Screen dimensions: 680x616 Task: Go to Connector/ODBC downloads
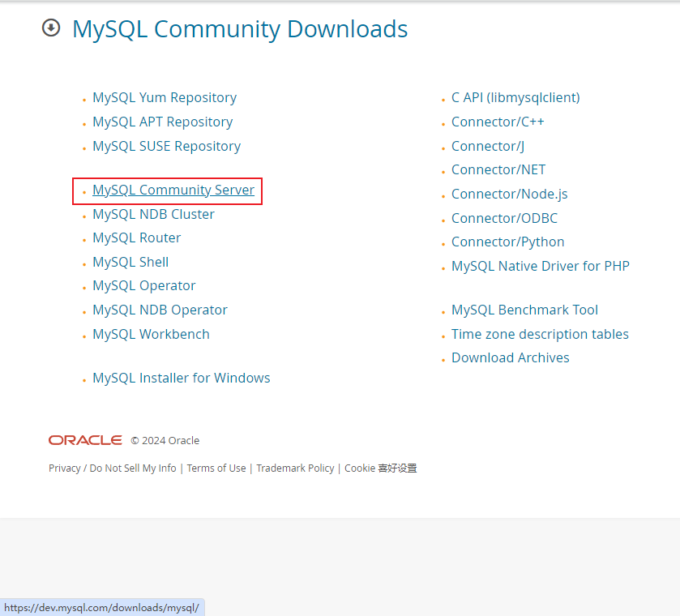pos(504,218)
